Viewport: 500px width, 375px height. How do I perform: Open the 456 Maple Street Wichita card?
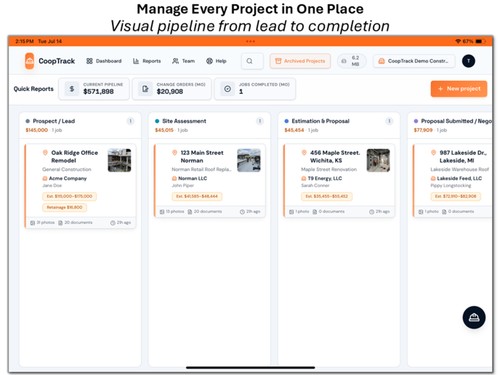click(339, 180)
